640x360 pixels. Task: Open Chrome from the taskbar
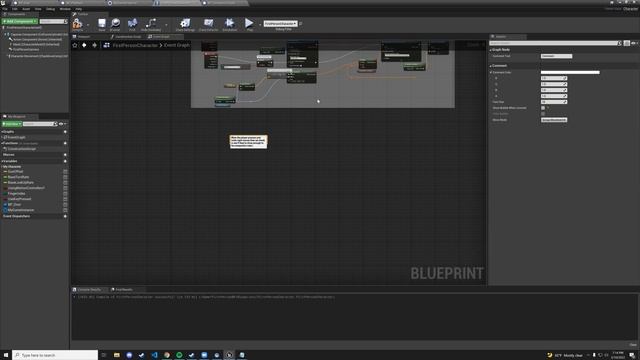[x=167, y=355]
